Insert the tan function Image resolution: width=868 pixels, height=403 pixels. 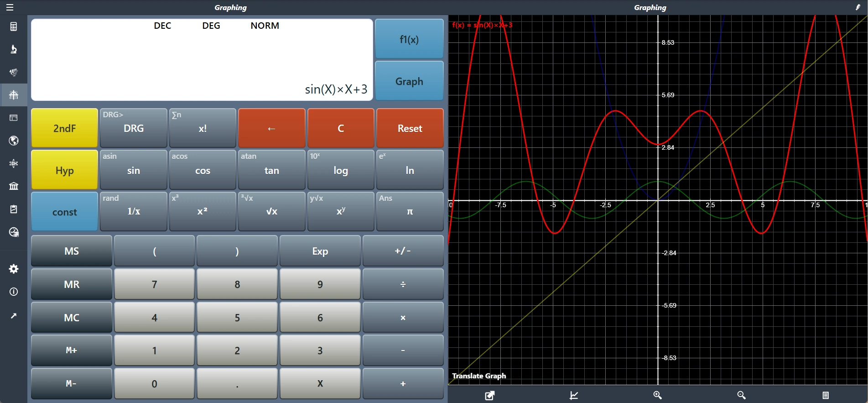click(271, 170)
